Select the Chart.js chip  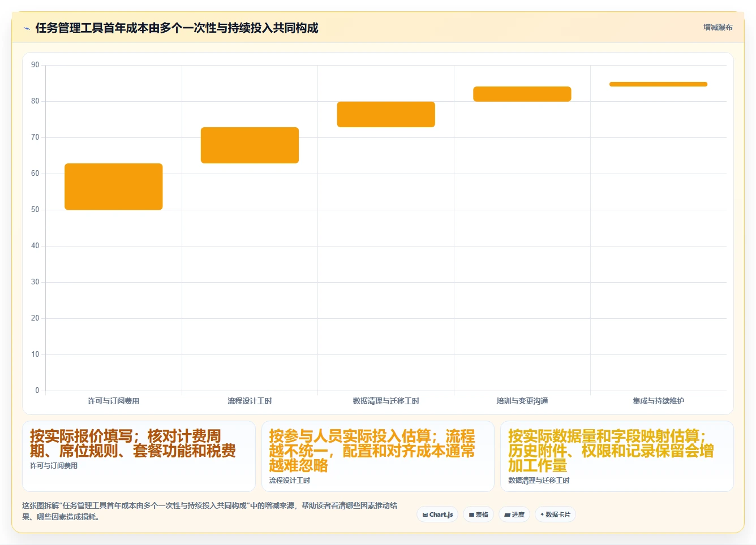437,514
